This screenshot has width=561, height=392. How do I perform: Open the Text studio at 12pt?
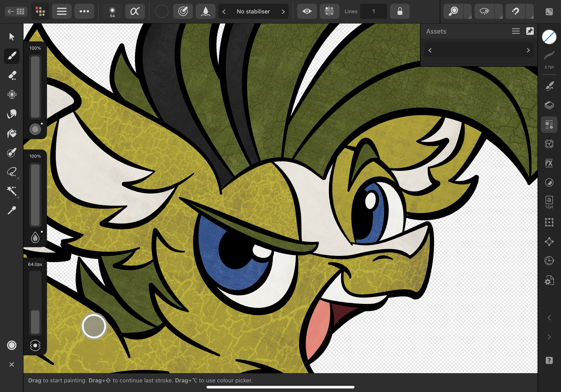pyautogui.click(x=549, y=202)
